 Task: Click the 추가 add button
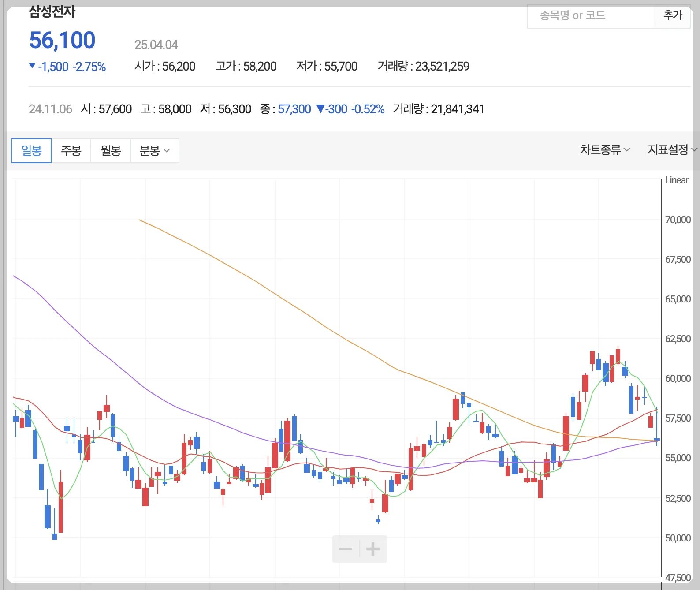[673, 16]
